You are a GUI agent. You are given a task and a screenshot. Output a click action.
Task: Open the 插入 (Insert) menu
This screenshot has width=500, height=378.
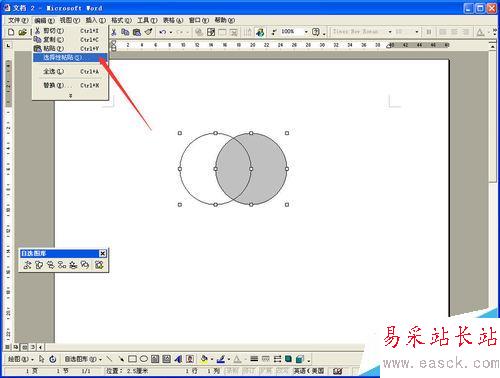point(95,20)
